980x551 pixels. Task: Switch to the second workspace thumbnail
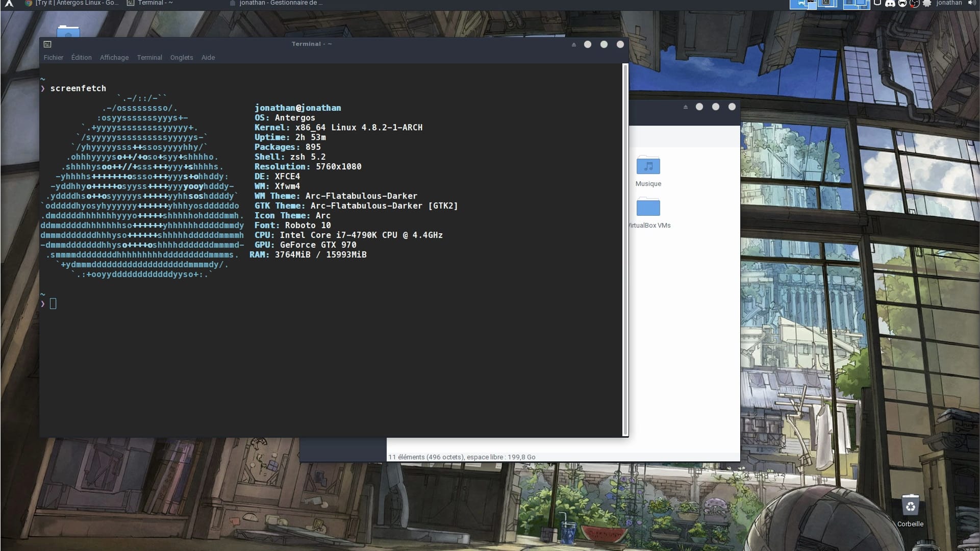830,4
